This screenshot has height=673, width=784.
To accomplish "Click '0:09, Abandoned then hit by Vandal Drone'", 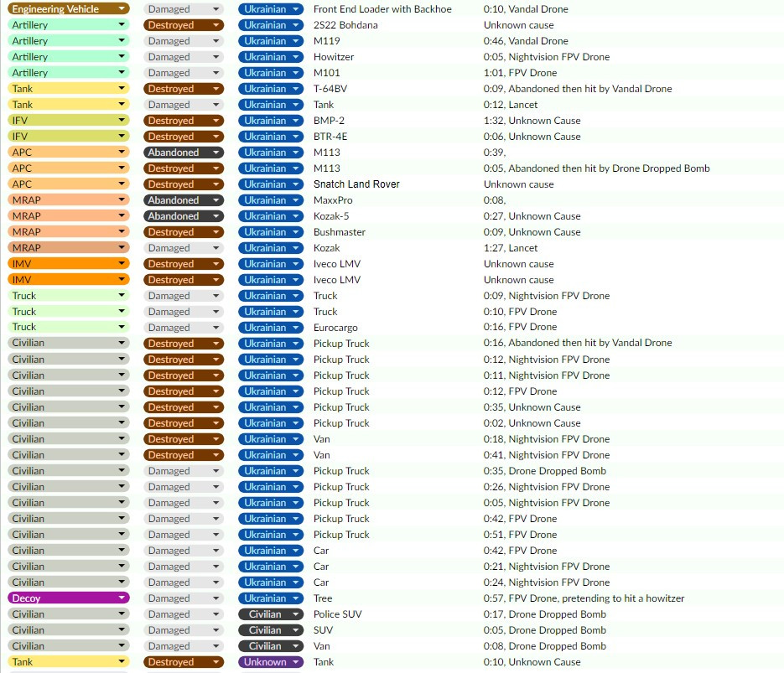I will (x=578, y=89).
